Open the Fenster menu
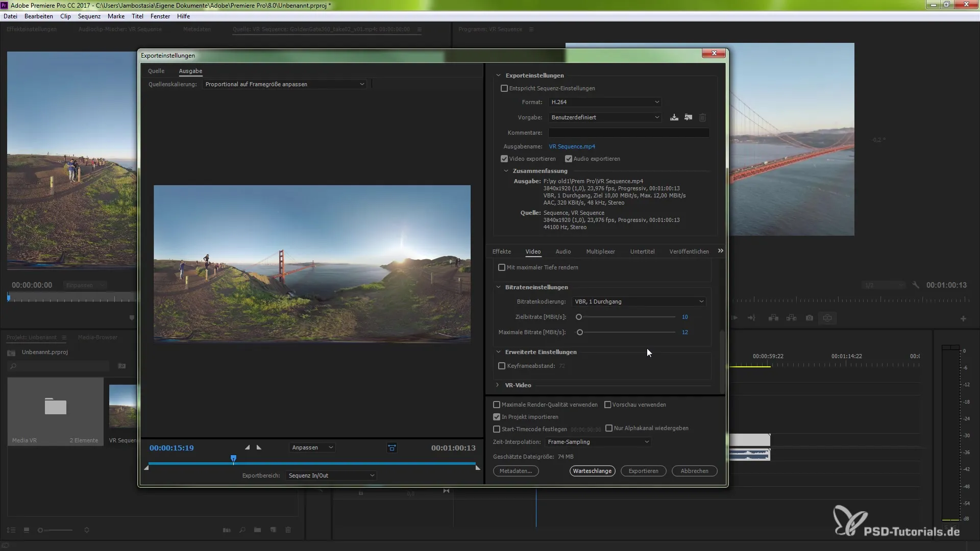The image size is (980, 551). point(160,16)
